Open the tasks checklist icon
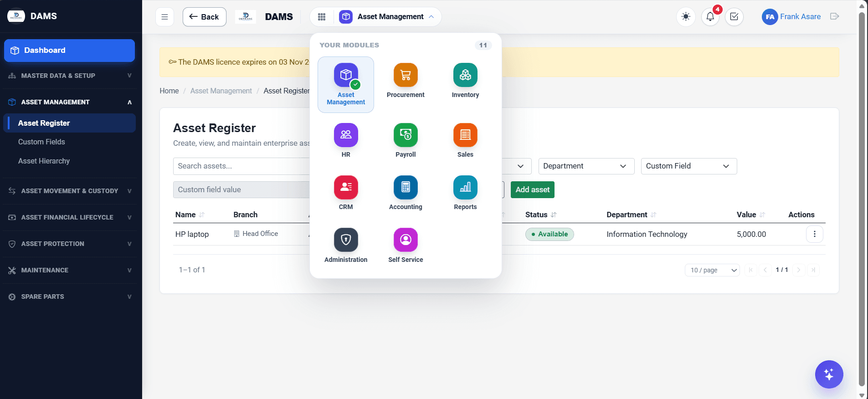The width and height of the screenshot is (868, 399). (x=734, y=17)
